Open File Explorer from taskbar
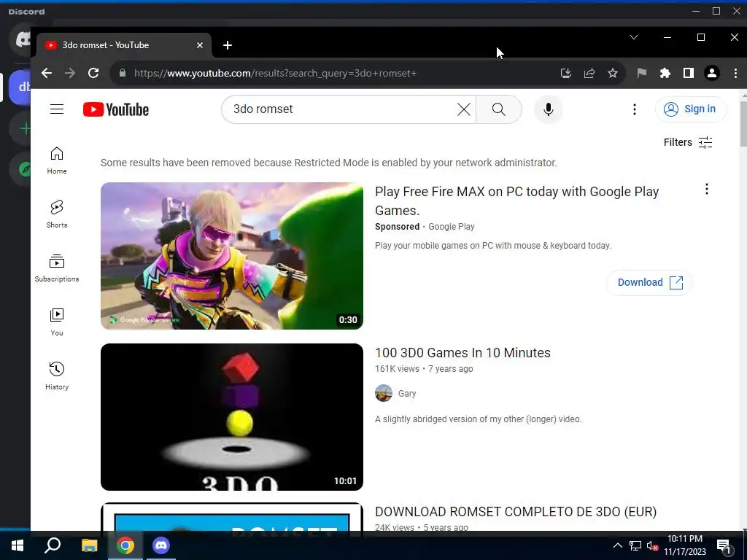This screenshot has width=747, height=560. (89, 545)
